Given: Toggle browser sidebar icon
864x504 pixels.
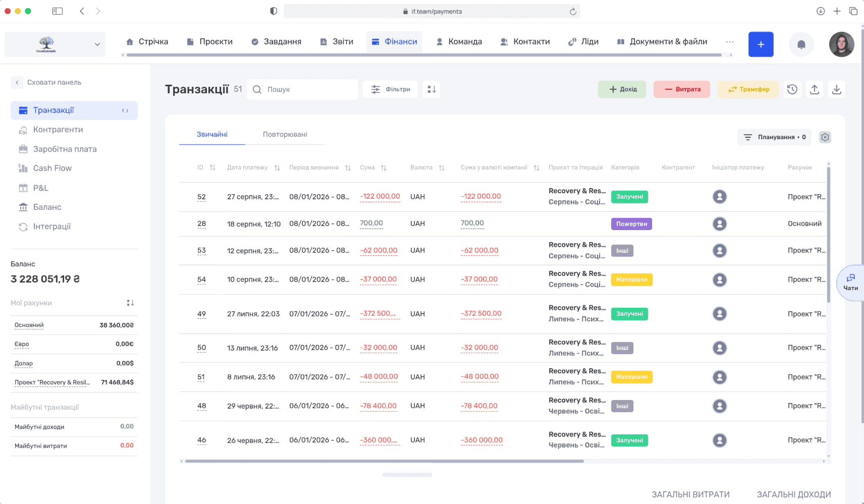Looking at the screenshot, I should pyautogui.click(x=58, y=11).
